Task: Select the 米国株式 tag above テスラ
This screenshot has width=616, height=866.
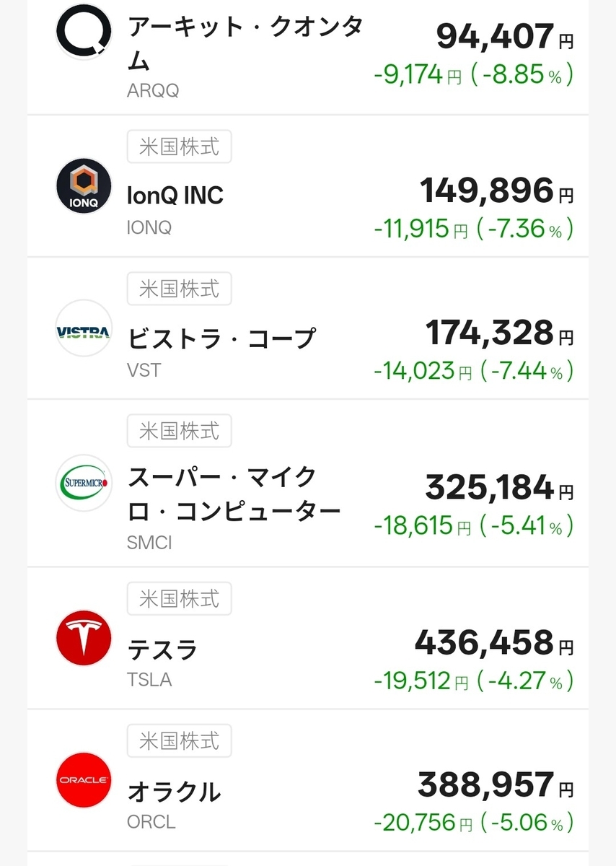Action: tap(179, 599)
